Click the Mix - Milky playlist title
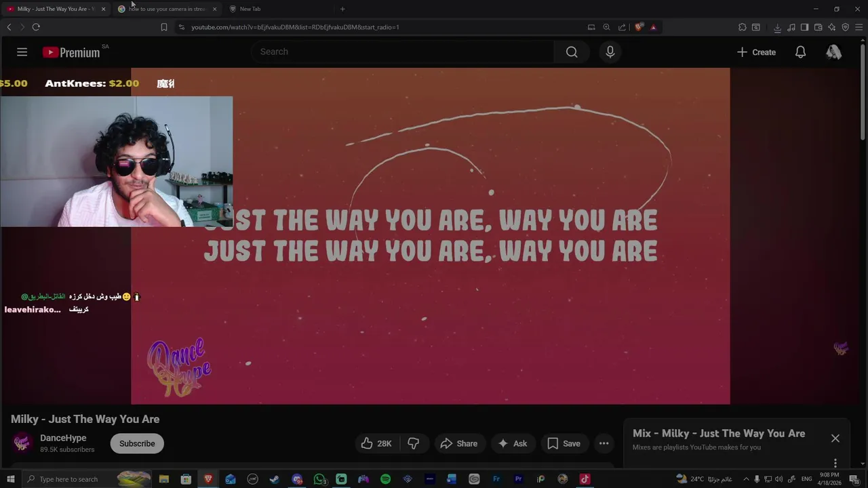 719,434
